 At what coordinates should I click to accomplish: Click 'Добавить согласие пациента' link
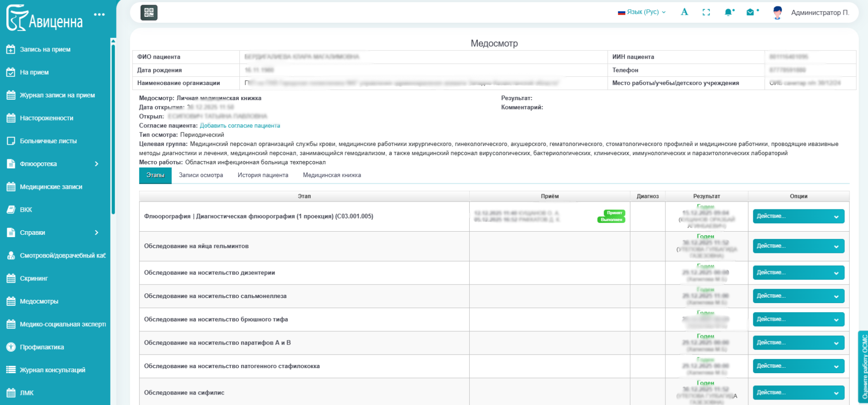240,126
